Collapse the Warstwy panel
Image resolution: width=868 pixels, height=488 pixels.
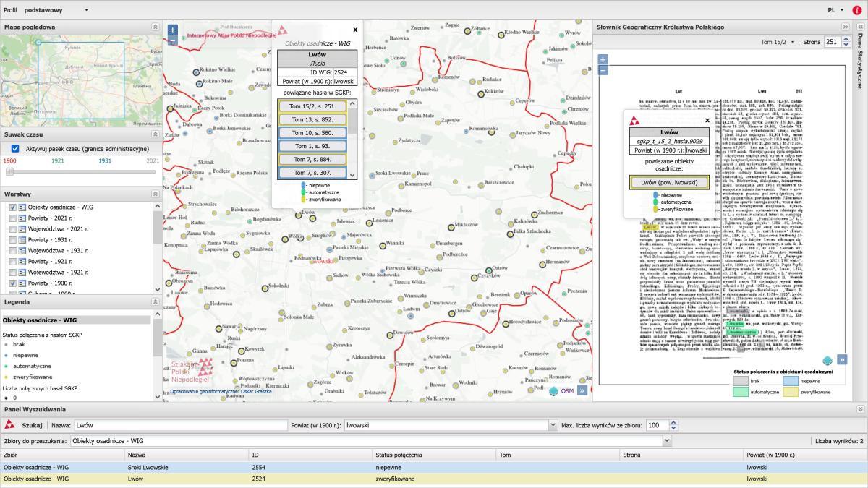(x=155, y=194)
